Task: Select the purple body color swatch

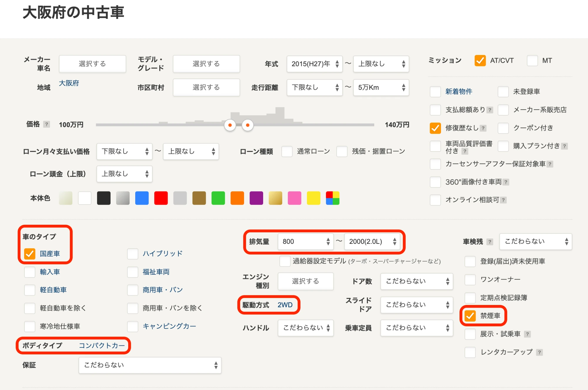Action: tap(256, 198)
